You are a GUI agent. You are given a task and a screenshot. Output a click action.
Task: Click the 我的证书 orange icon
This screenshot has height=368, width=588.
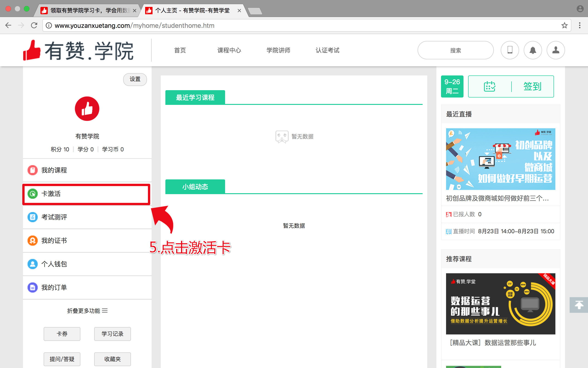pos(33,241)
